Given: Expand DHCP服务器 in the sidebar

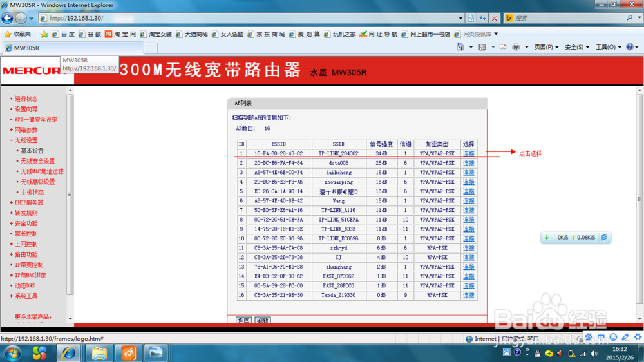Looking at the screenshot, I should (x=29, y=202).
